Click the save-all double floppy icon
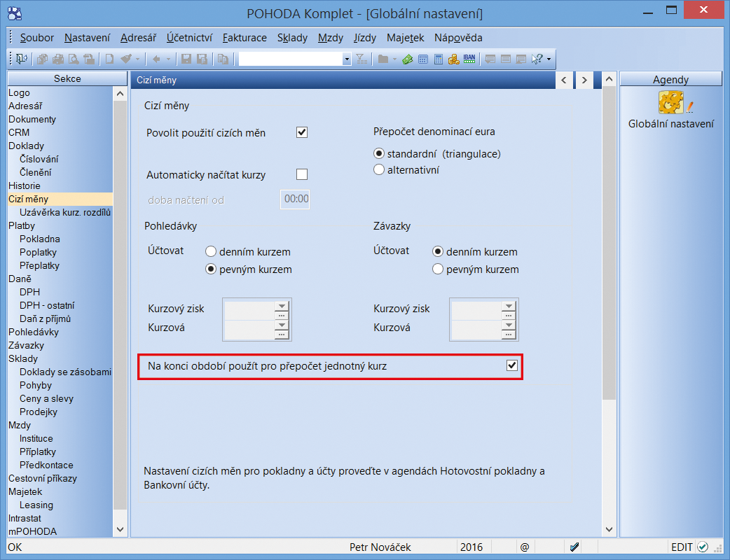The height and width of the screenshot is (560, 730). 202,59
